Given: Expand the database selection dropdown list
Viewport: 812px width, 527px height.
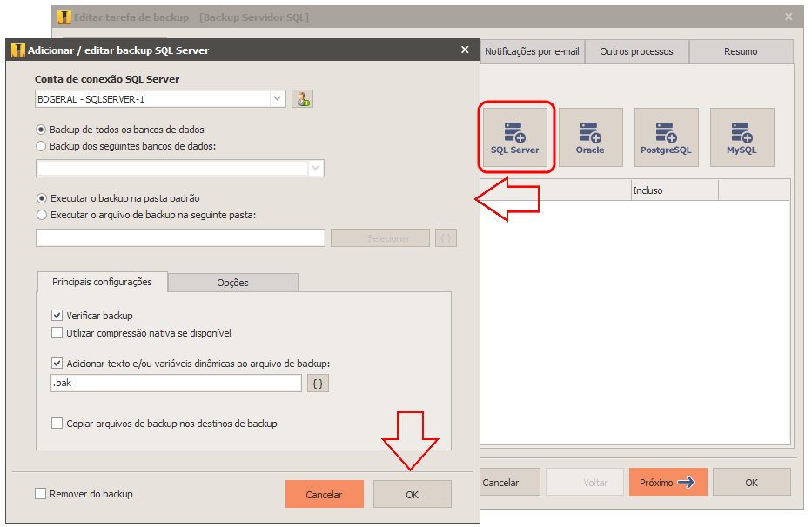Looking at the screenshot, I should [315, 168].
